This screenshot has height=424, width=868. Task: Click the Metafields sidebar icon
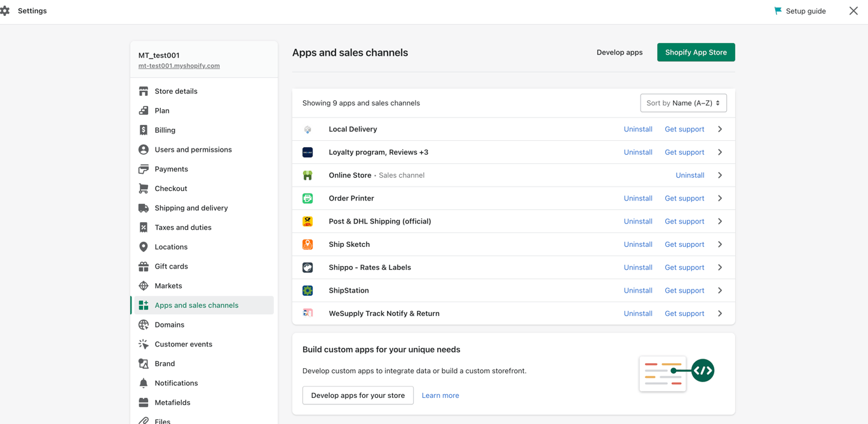click(144, 402)
